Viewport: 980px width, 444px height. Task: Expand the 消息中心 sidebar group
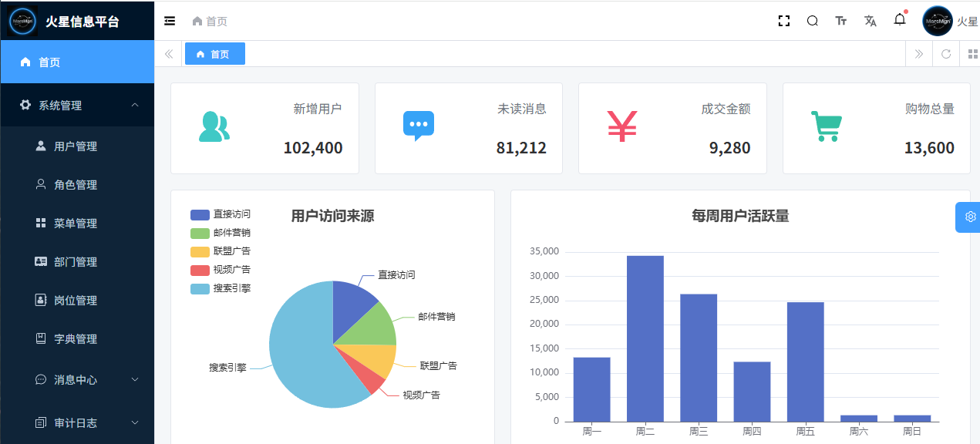77,379
